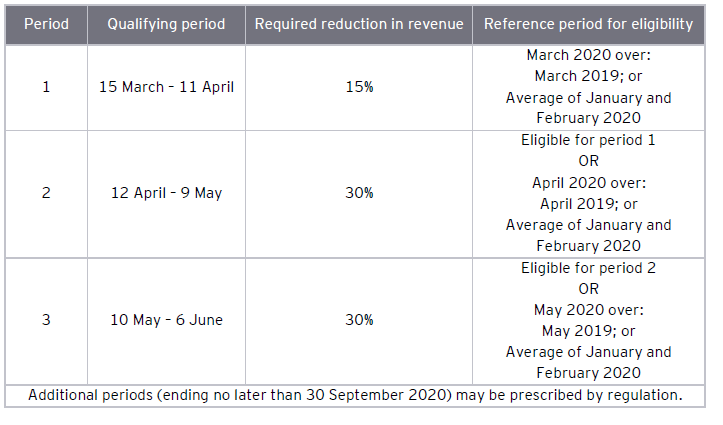Click the Period column header
Image resolution: width=723 pixels, height=425 pixels.
46,24
